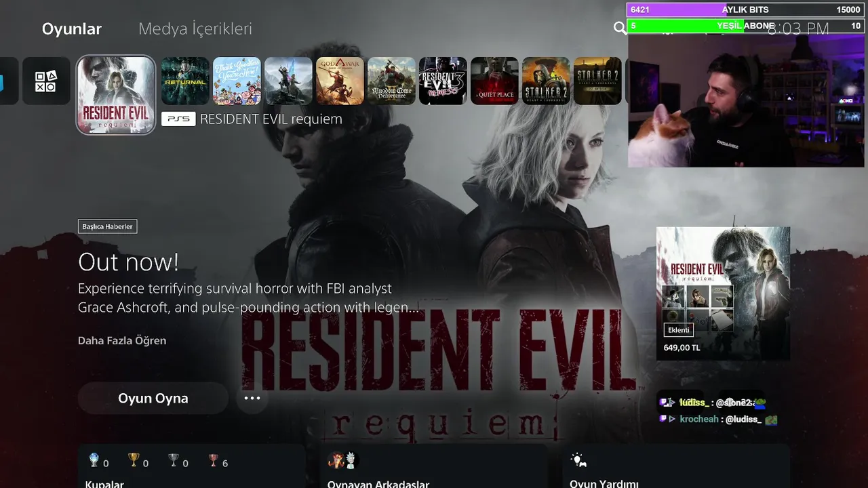The width and height of the screenshot is (868, 488).
Task: Open the Resident Evil add-on thumbnail
Action: coord(723,293)
